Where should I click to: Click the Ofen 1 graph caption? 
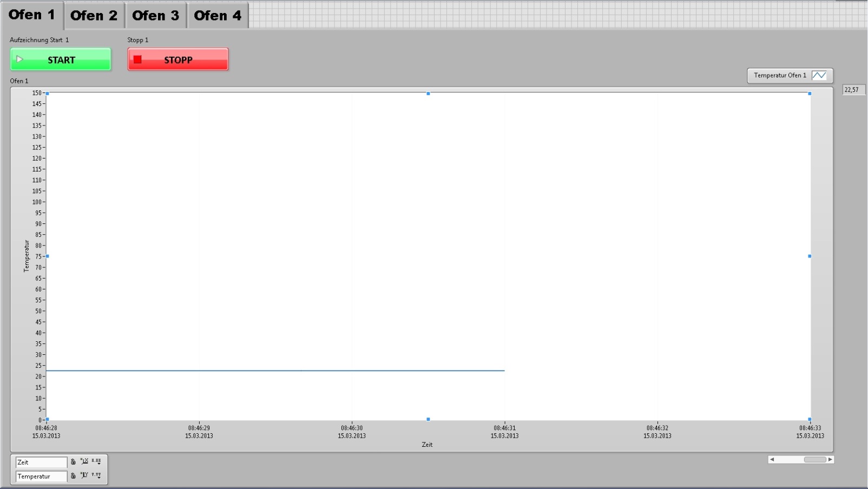pos(19,81)
